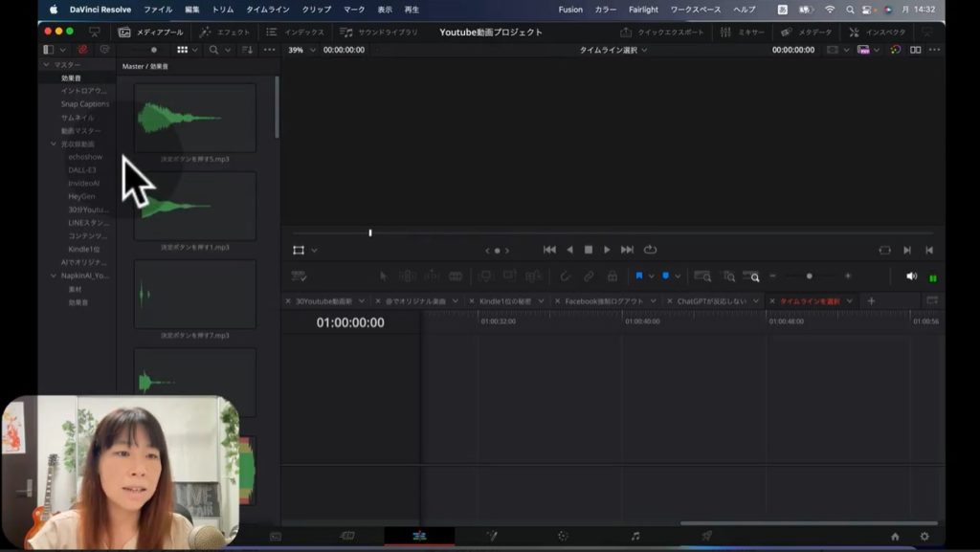Mute audio using the speaker icon
980x552 pixels.
tap(911, 276)
